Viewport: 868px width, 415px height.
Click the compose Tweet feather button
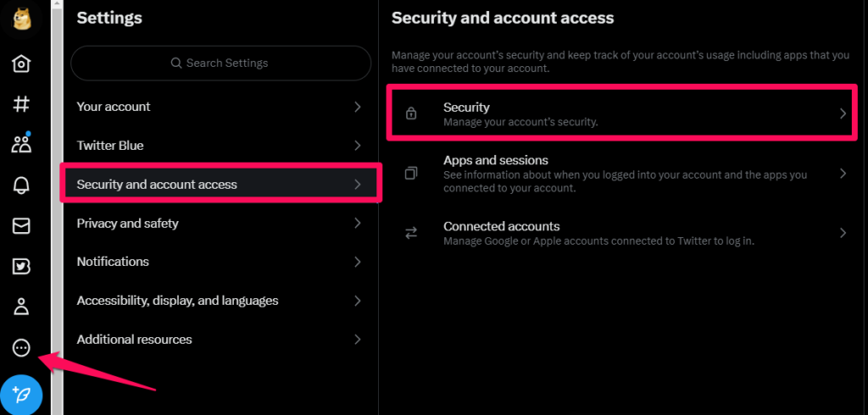tap(21, 395)
